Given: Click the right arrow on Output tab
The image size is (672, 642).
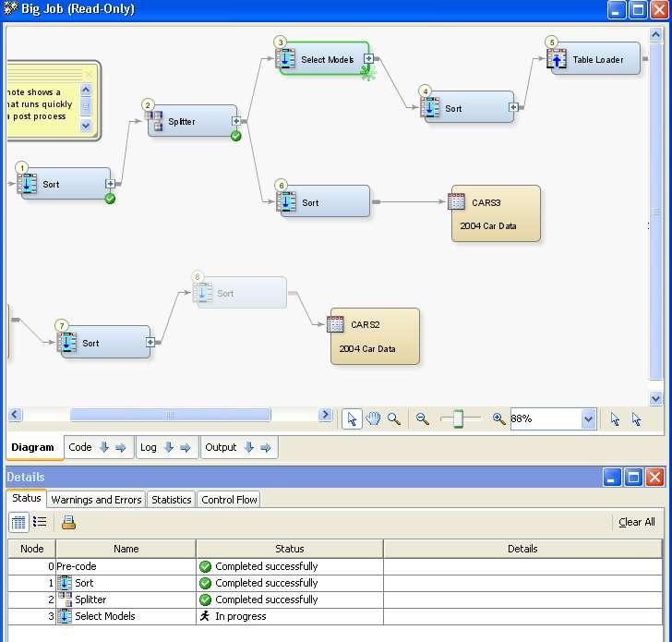Looking at the screenshot, I should [x=266, y=448].
